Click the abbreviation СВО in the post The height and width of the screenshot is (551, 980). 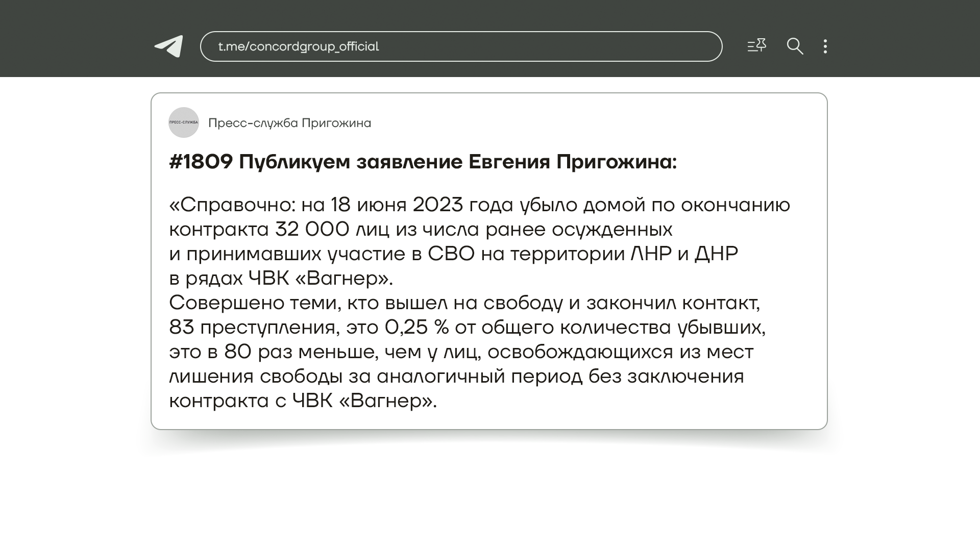(x=451, y=254)
